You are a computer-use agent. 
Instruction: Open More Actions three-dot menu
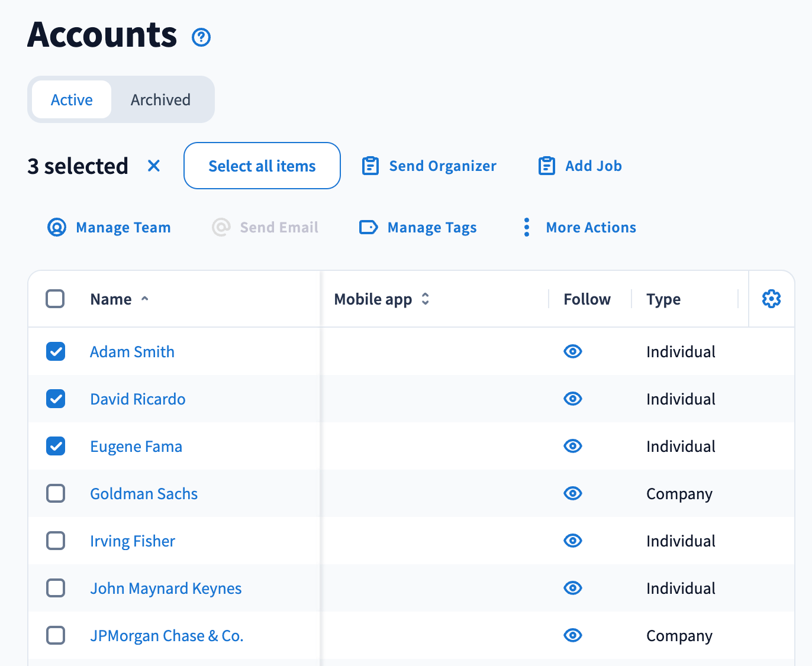(x=527, y=228)
